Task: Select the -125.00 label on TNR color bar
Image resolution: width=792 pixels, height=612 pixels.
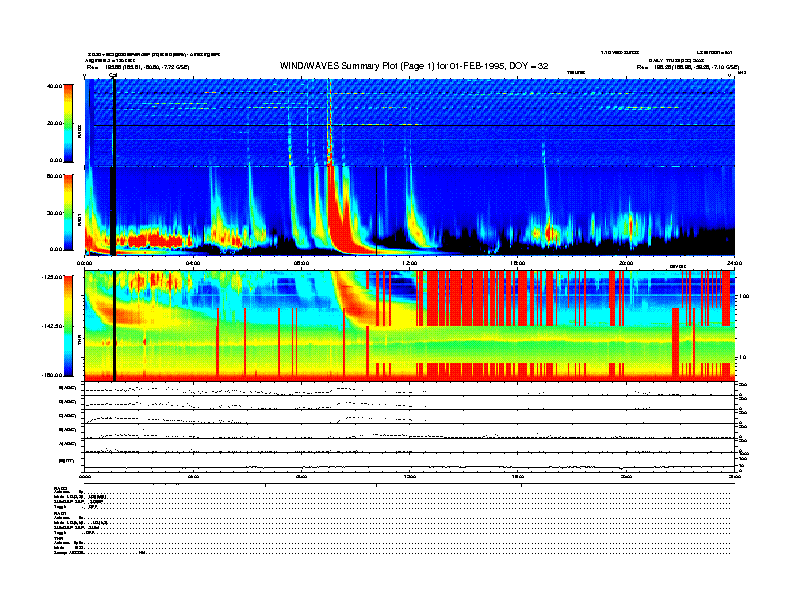Action: pyautogui.click(x=52, y=277)
